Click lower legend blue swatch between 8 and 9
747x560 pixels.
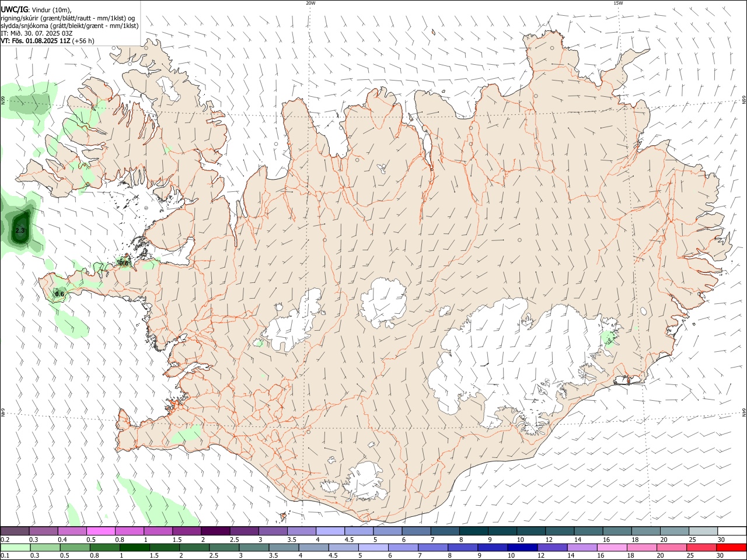(x=463, y=547)
